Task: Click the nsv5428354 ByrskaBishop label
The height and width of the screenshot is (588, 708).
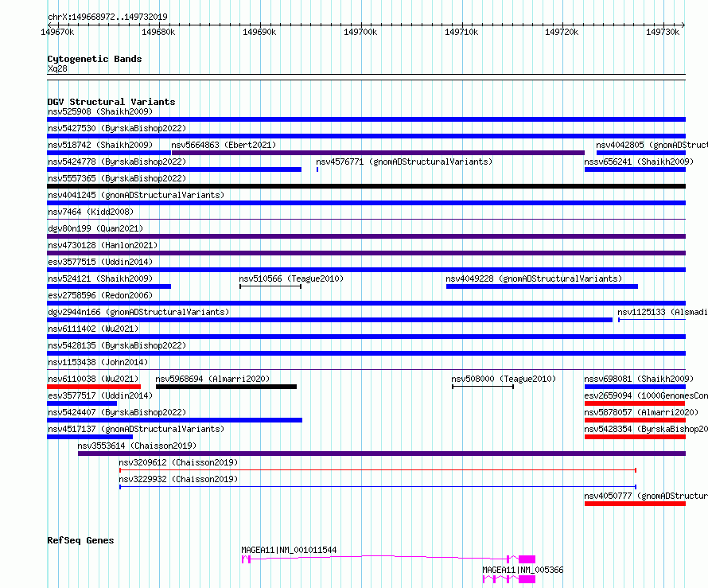Action: pos(646,429)
